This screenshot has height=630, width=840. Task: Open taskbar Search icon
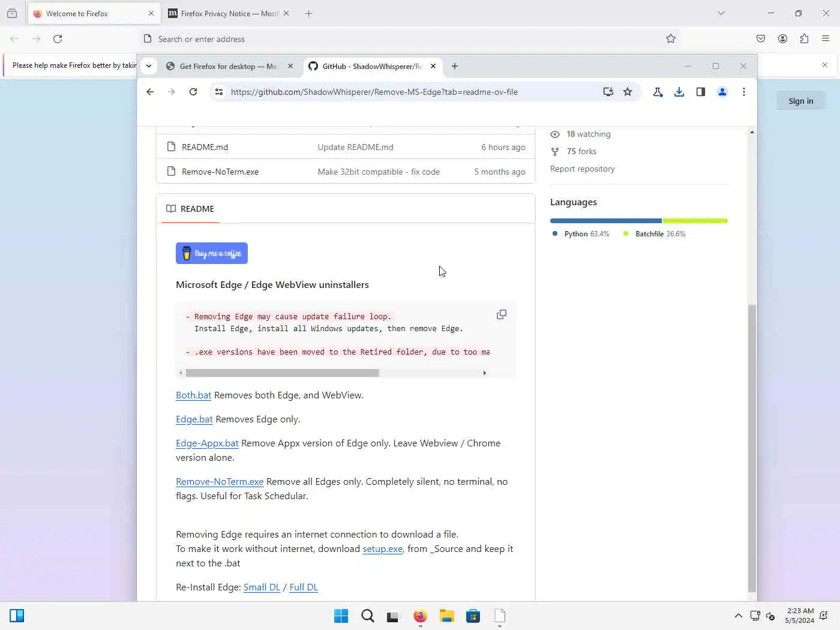click(368, 616)
